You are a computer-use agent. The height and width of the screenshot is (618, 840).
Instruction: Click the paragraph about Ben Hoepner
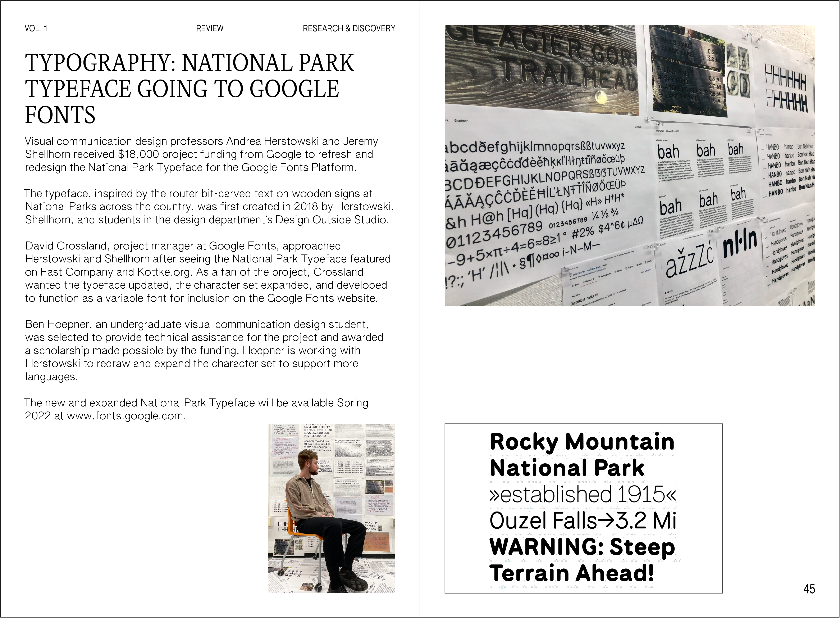pyautogui.click(x=204, y=350)
